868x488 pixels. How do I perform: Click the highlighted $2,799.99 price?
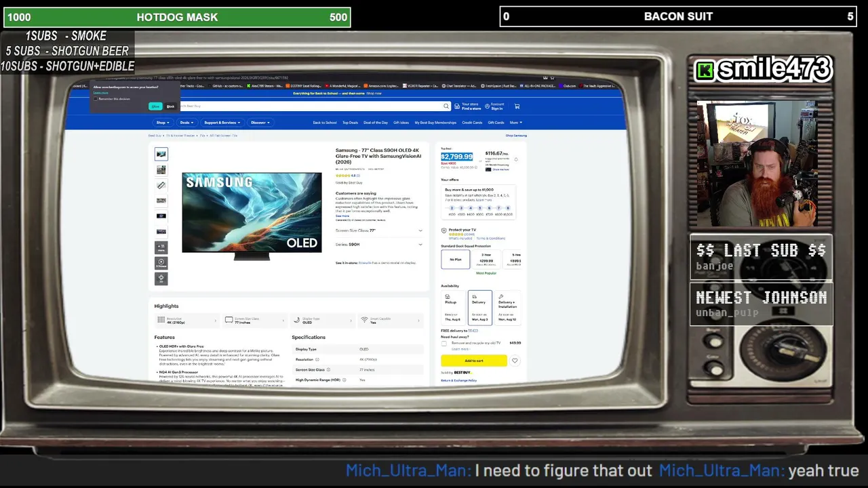point(457,157)
